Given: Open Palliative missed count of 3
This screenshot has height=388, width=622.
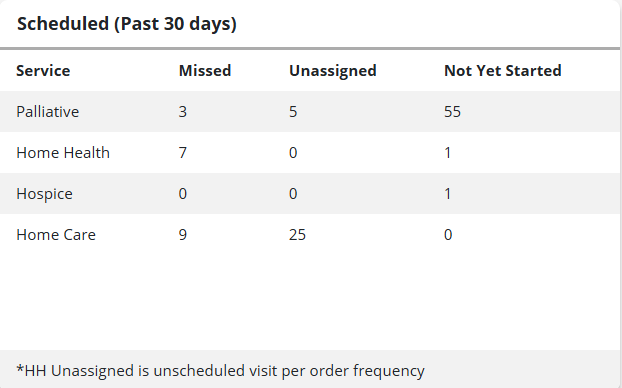Looking at the screenshot, I should point(182,112).
